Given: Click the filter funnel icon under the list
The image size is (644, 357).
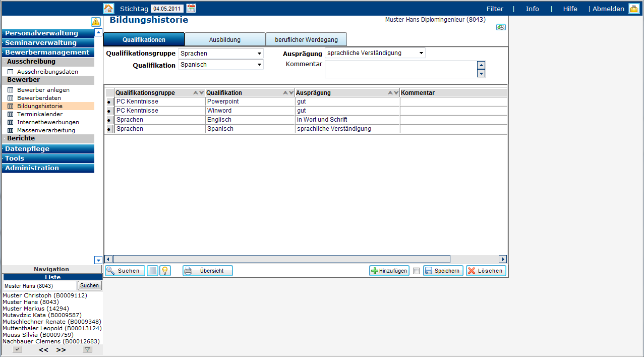Looking at the screenshot, I should [87, 349].
